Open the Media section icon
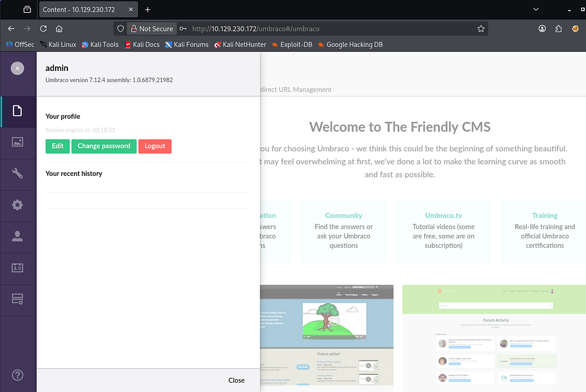Screen dimensions: 586x392 18,142
